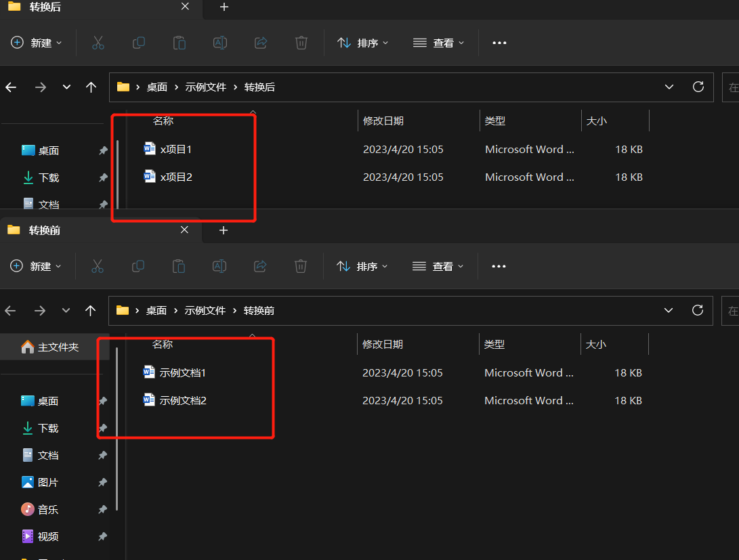The height and width of the screenshot is (560, 739).
Task: Click the Share icon in the 转换前 toolbar
Action: click(260, 266)
